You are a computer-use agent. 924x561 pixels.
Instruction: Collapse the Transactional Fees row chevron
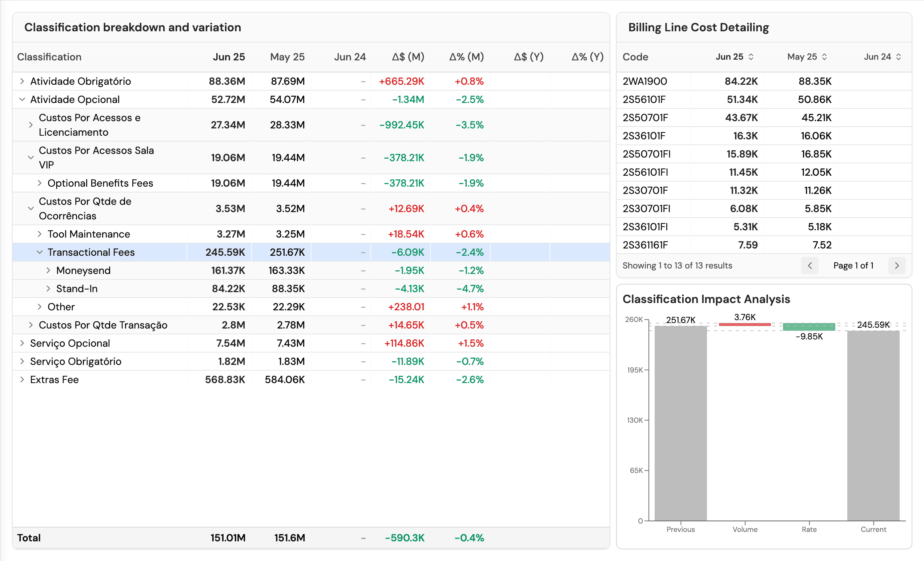(x=40, y=252)
